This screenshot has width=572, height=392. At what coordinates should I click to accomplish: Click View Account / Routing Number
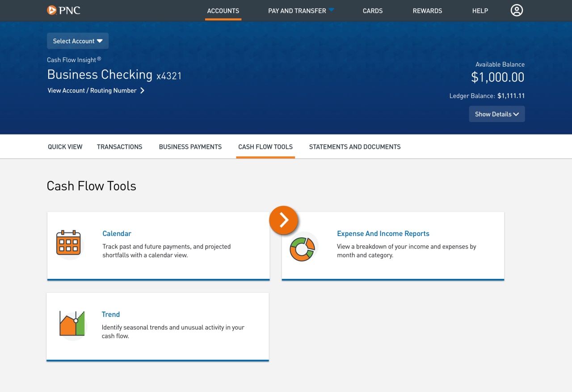coord(92,90)
